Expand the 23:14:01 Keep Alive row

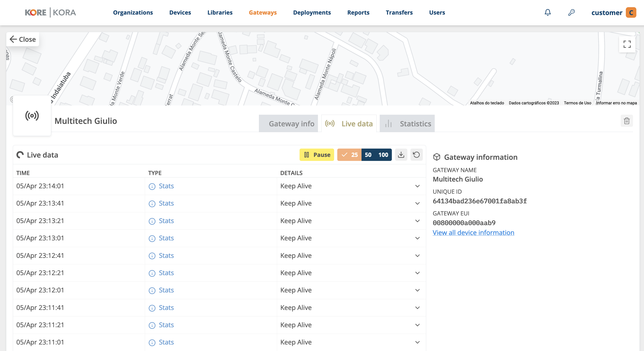[417, 186]
